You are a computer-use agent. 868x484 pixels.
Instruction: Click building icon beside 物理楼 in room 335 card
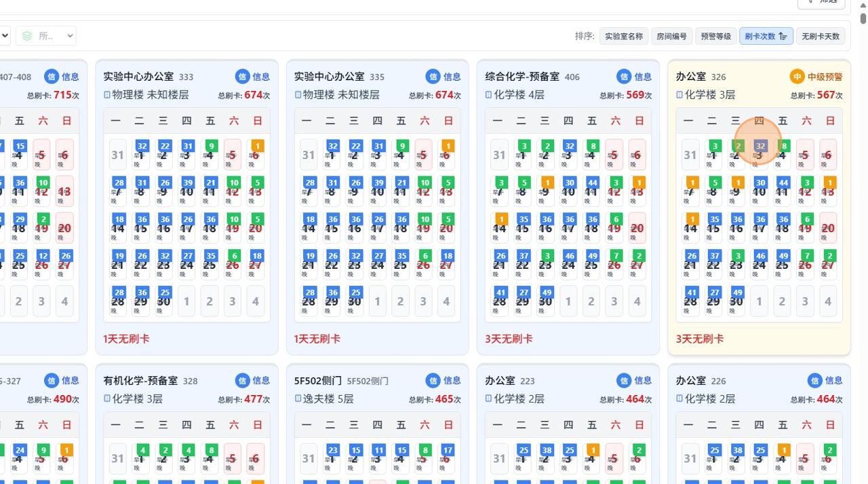tap(298, 95)
